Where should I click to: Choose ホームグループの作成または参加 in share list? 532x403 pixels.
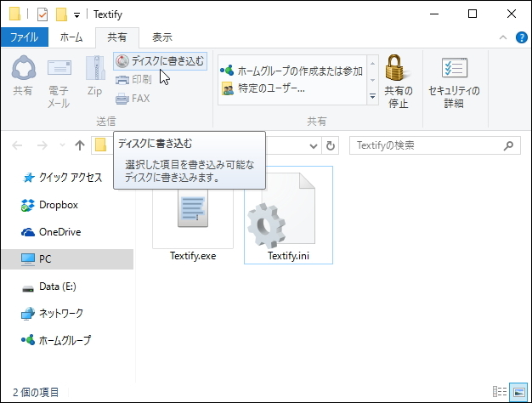pyautogui.click(x=291, y=71)
